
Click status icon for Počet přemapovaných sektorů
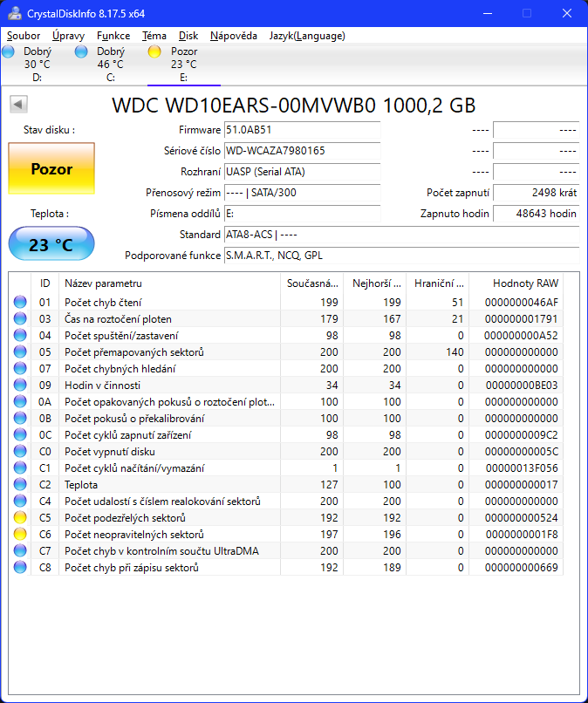click(20, 352)
